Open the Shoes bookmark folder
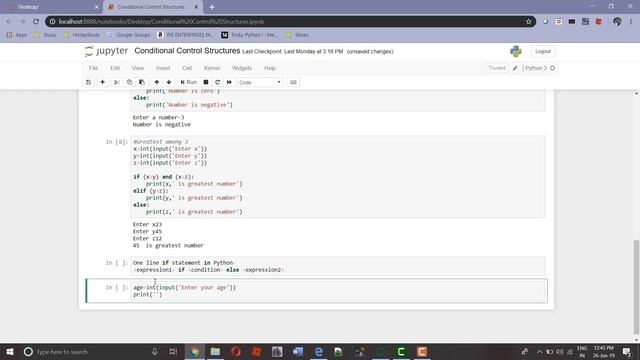 [297, 35]
